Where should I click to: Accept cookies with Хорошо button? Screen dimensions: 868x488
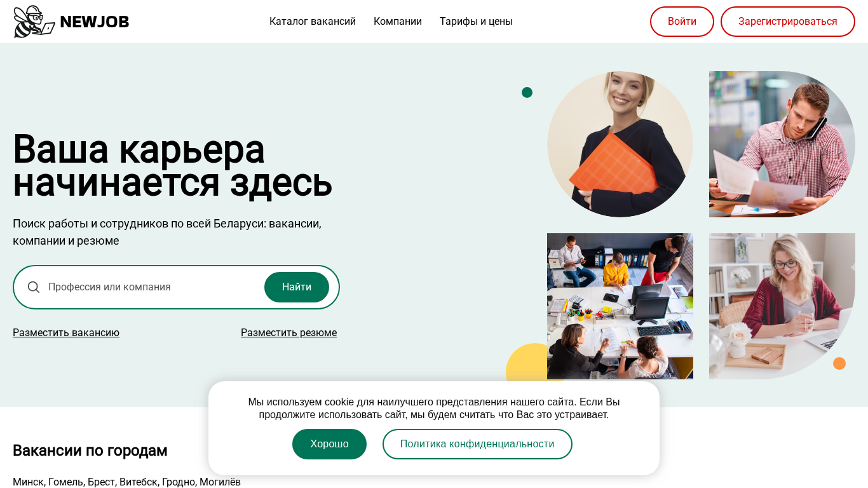click(x=329, y=444)
